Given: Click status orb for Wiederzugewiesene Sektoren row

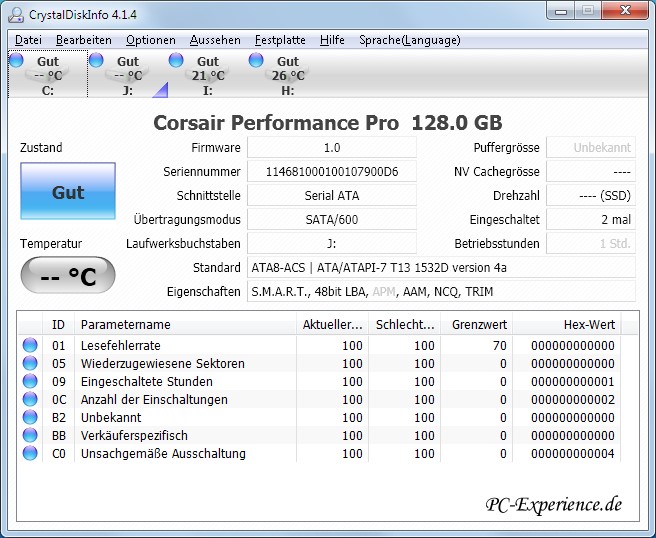Looking at the screenshot, I should point(30,364).
